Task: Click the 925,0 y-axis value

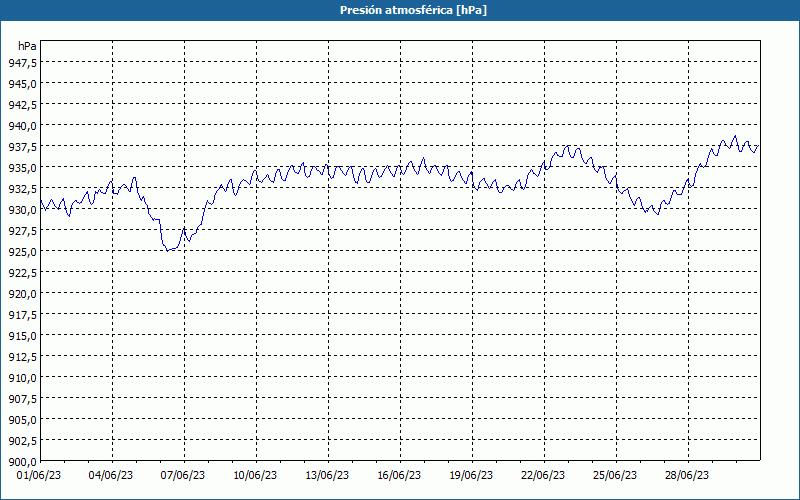Action: [x=22, y=252]
